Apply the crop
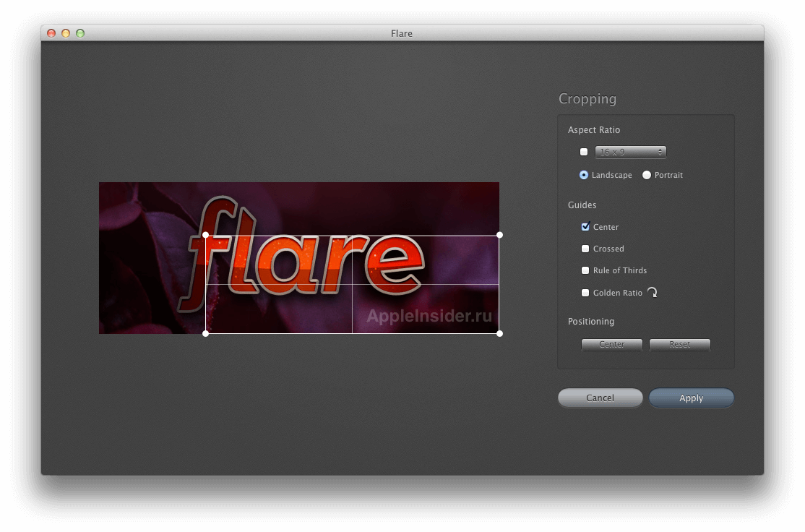The image size is (805, 532). click(691, 398)
